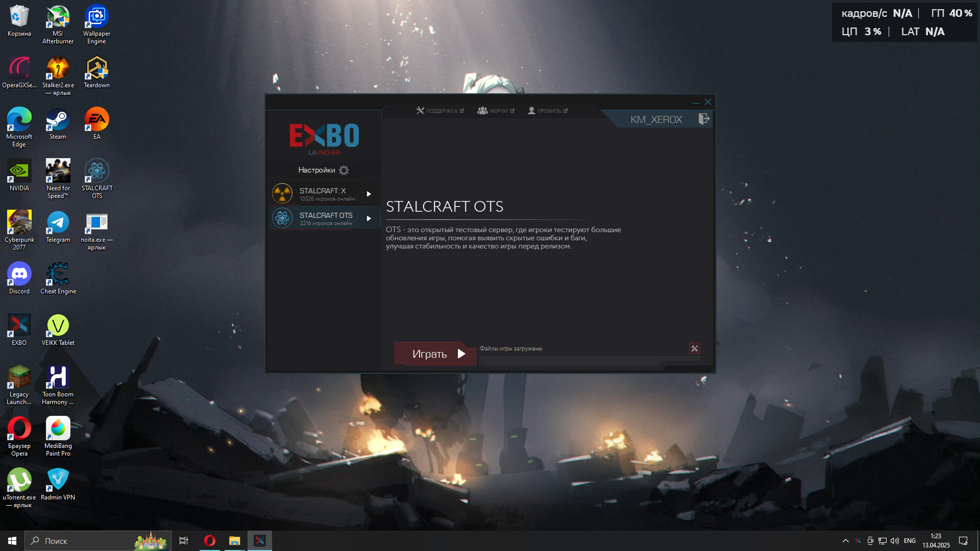
Task: Open the repair tools icon near progress bar
Action: coord(694,348)
